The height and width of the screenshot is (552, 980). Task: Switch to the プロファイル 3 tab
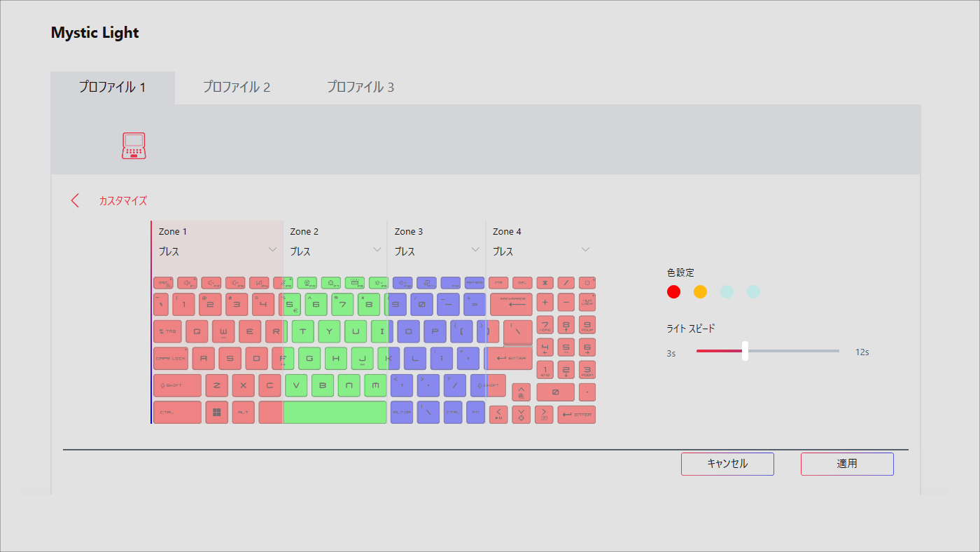(x=360, y=88)
